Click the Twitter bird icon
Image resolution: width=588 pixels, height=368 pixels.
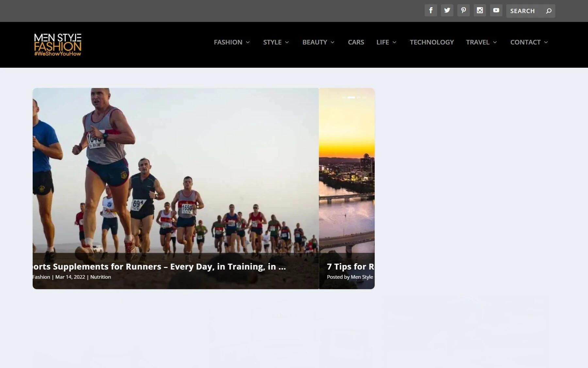click(x=447, y=10)
